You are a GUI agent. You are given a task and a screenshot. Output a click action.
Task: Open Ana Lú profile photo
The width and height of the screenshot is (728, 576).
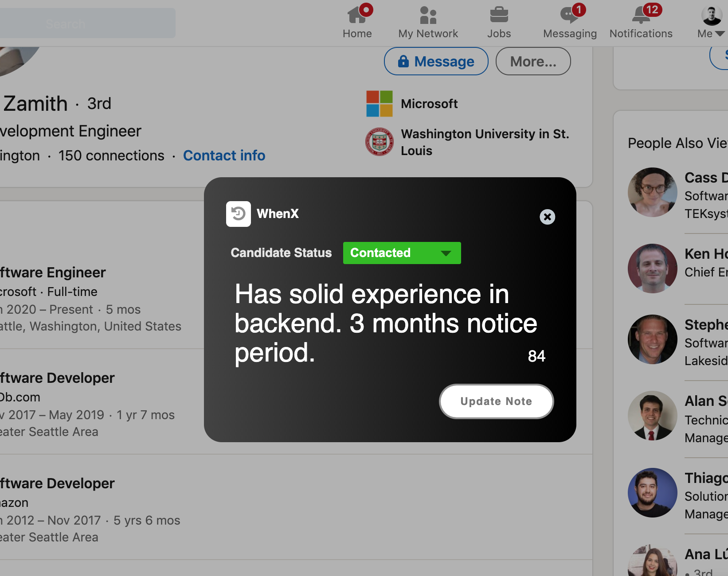click(x=653, y=561)
